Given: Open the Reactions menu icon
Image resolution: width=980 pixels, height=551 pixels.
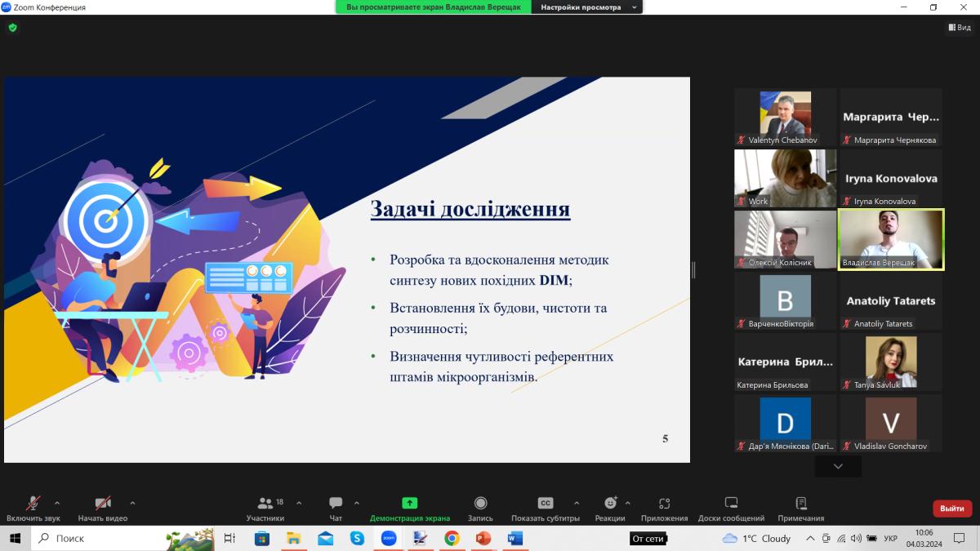Looking at the screenshot, I should (609, 504).
